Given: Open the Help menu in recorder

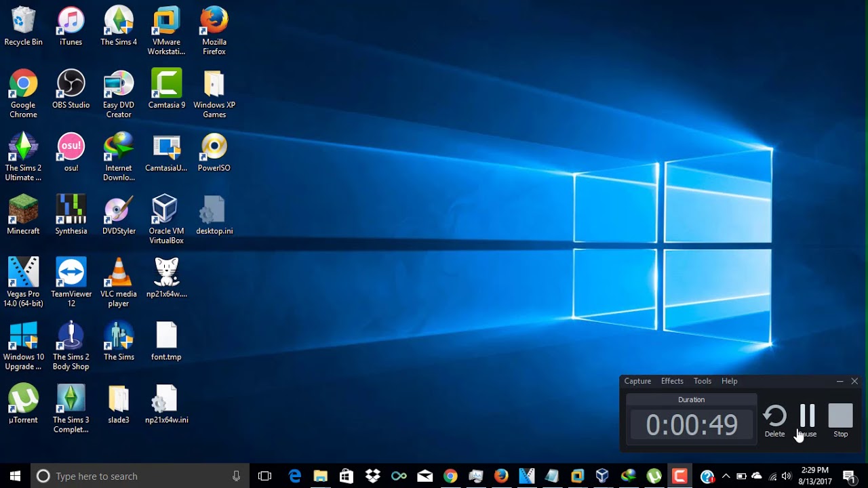Looking at the screenshot, I should (729, 381).
